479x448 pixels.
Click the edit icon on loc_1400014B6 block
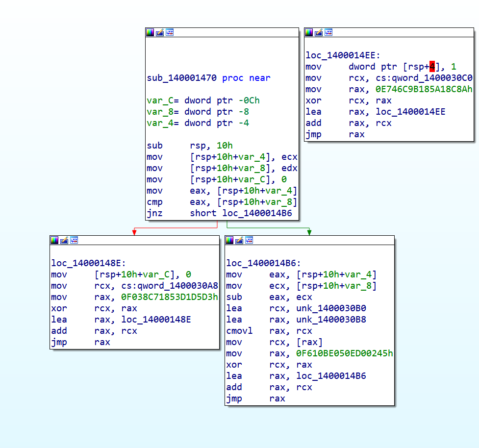239,240
